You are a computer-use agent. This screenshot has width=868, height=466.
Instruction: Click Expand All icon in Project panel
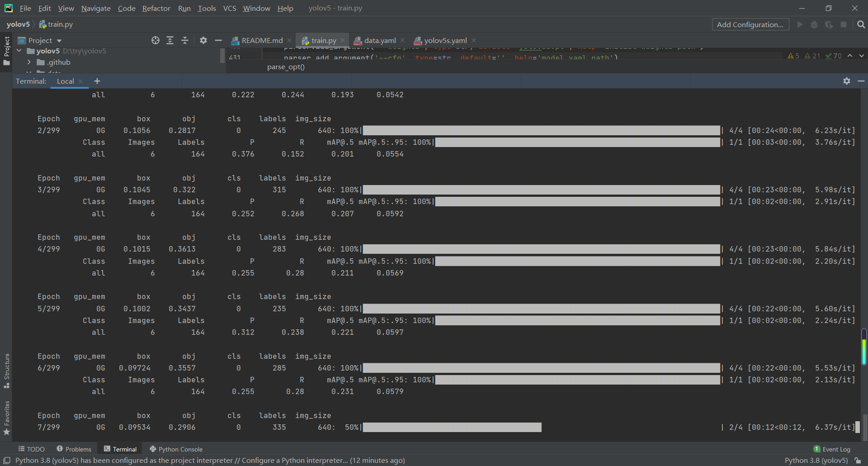pyautogui.click(x=170, y=40)
